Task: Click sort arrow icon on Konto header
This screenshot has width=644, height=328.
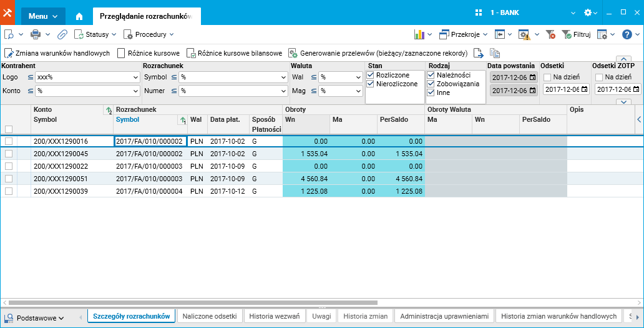Action: pyautogui.click(x=109, y=110)
